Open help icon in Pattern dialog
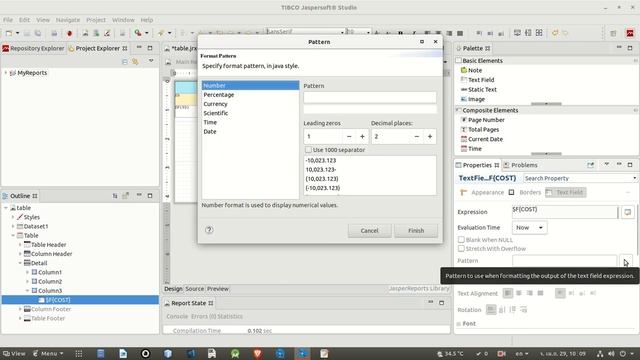The image size is (640, 360). pyautogui.click(x=209, y=230)
